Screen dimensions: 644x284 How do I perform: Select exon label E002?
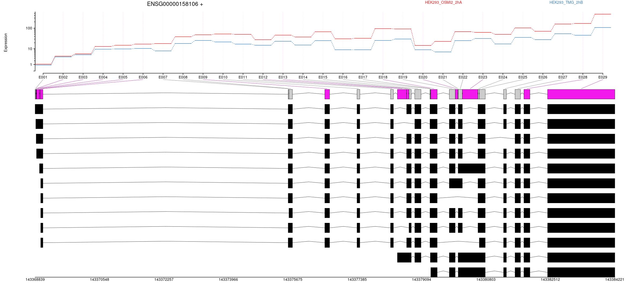[x=63, y=77]
